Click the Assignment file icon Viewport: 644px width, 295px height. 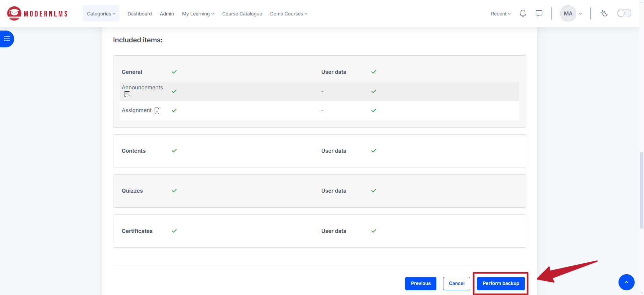click(x=157, y=111)
